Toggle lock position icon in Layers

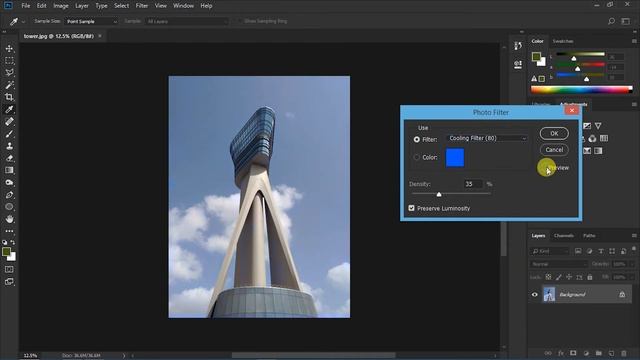pyautogui.click(x=569, y=277)
